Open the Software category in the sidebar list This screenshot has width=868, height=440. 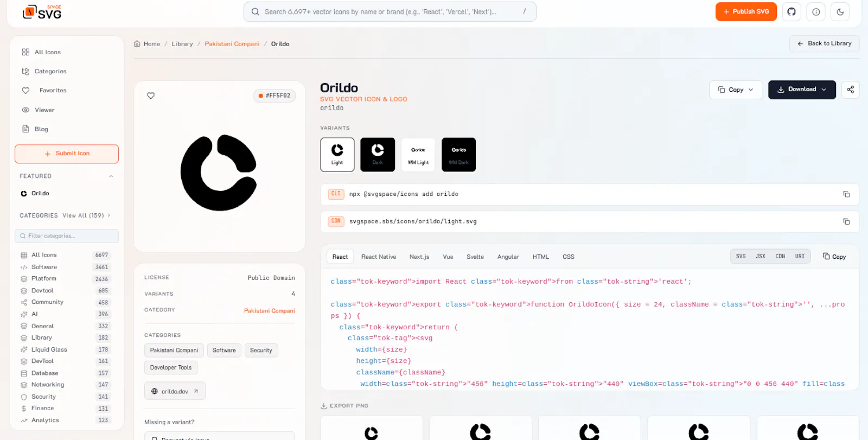click(x=65, y=267)
